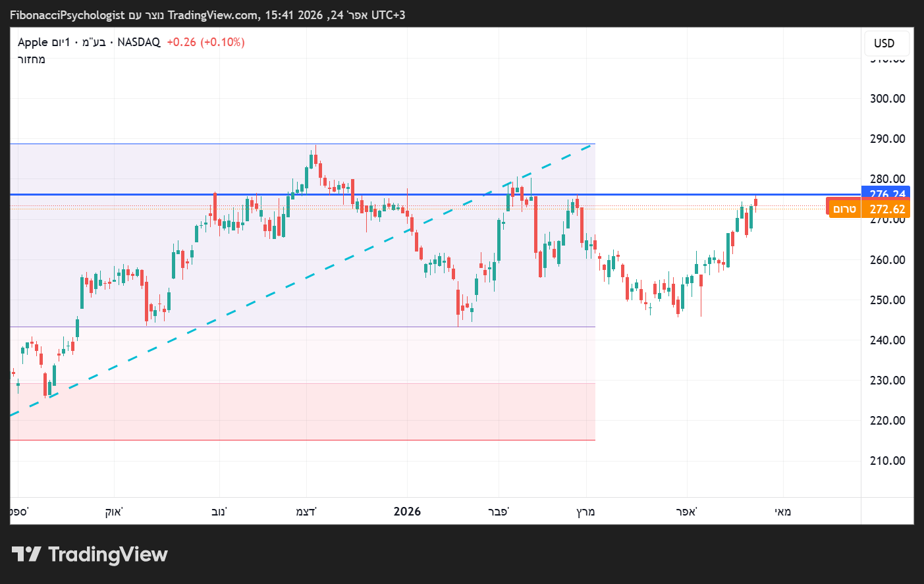Select the volume indicator label מחזור
This screenshot has height=584, width=924.
click(32, 59)
